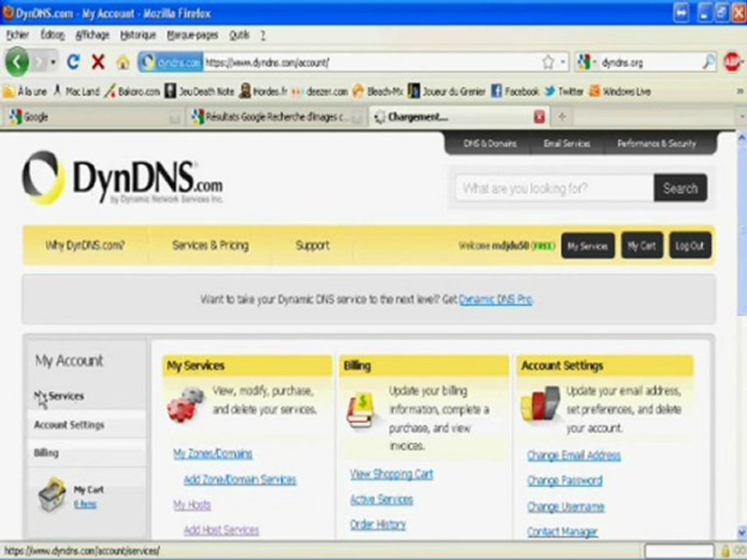Open the View Shopping Cart link
Viewport: 747px width, 560px height.
click(x=391, y=474)
